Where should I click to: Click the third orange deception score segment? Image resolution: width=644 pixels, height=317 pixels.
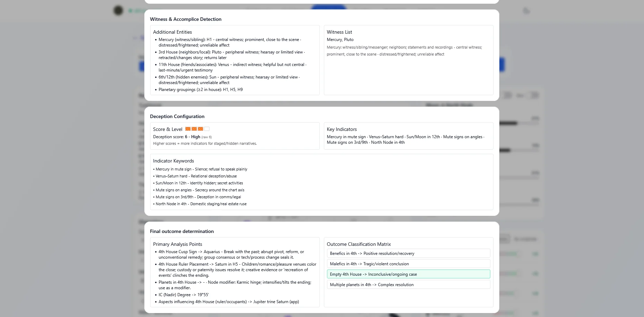(x=200, y=129)
